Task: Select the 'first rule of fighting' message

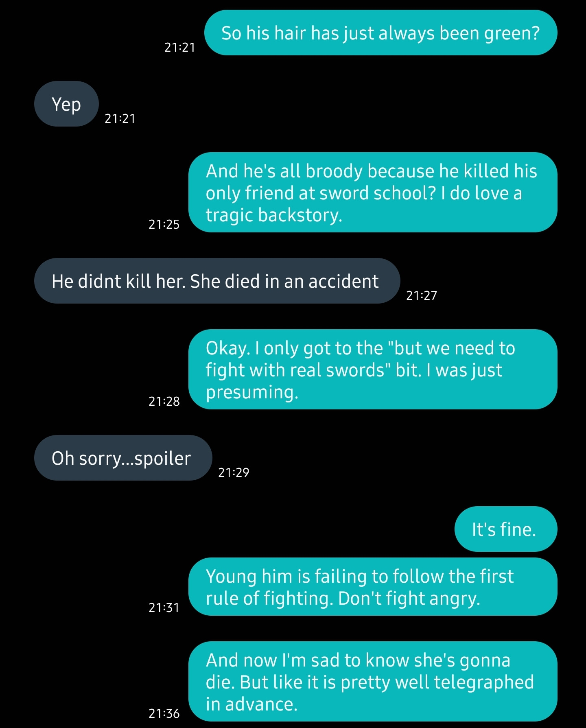Action: coord(373,587)
